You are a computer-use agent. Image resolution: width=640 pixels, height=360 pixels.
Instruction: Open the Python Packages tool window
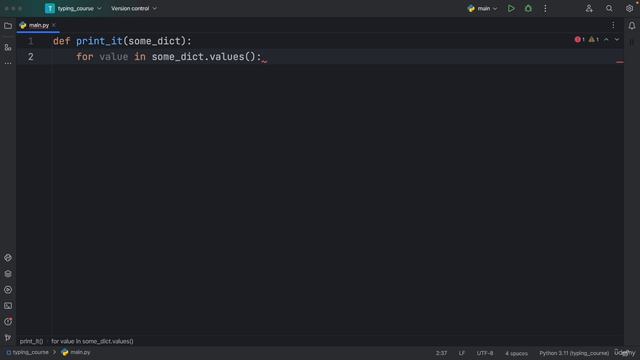(8, 273)
